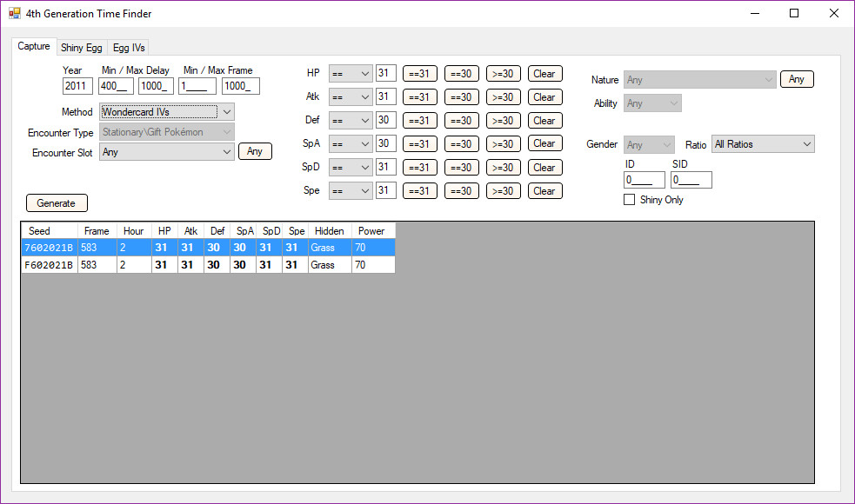
Task: Click the Generate button
Action: tap(57, 202)
